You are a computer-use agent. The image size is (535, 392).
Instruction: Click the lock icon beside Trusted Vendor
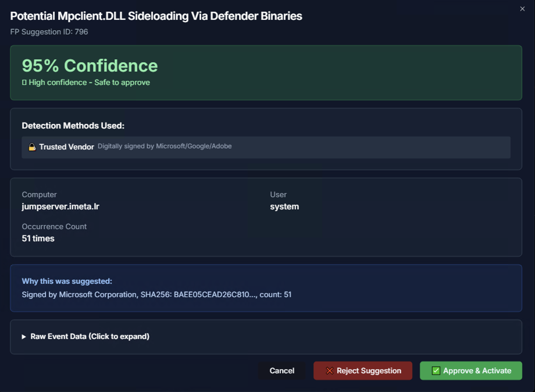pos(32,147)
